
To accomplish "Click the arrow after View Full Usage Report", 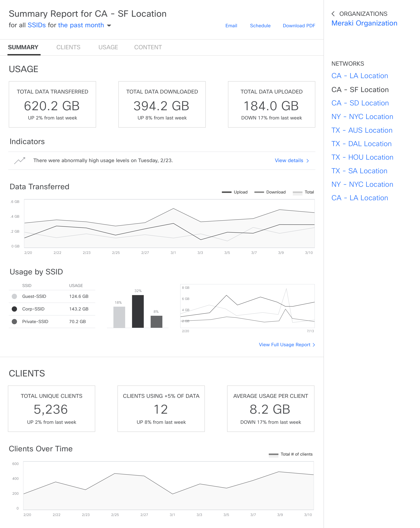I will click(x=314, y=345).
